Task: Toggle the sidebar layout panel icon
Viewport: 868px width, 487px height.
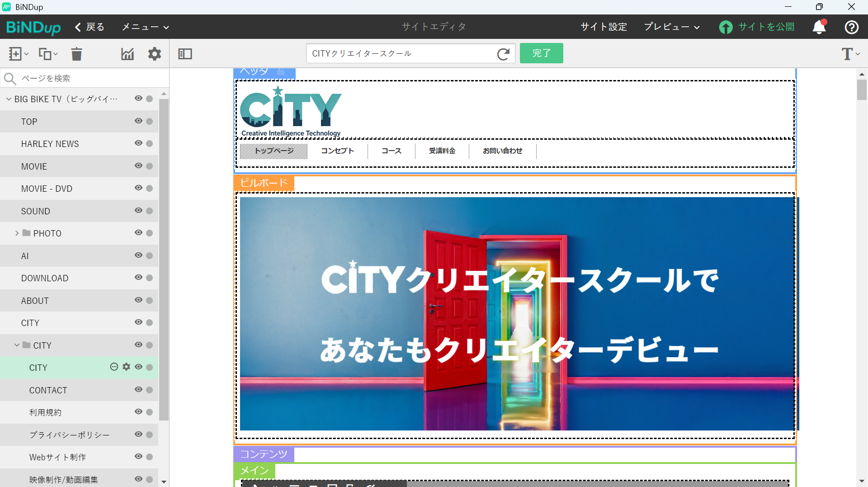Action: [185, 53]
